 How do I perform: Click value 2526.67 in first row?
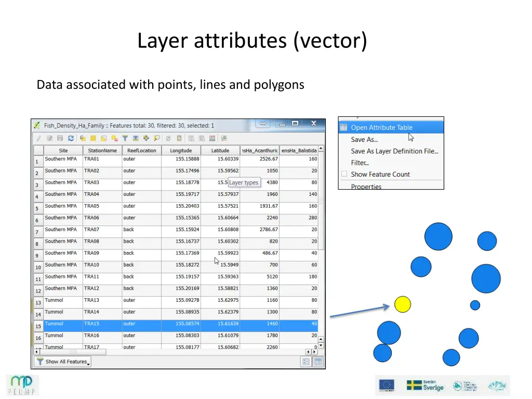click(269, 159)
